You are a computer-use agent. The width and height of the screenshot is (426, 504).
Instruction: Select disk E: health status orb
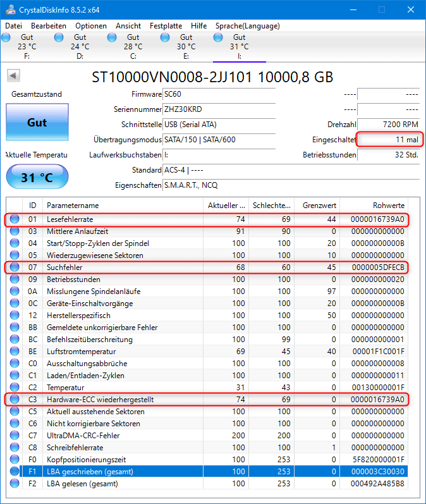coord(165,37)
